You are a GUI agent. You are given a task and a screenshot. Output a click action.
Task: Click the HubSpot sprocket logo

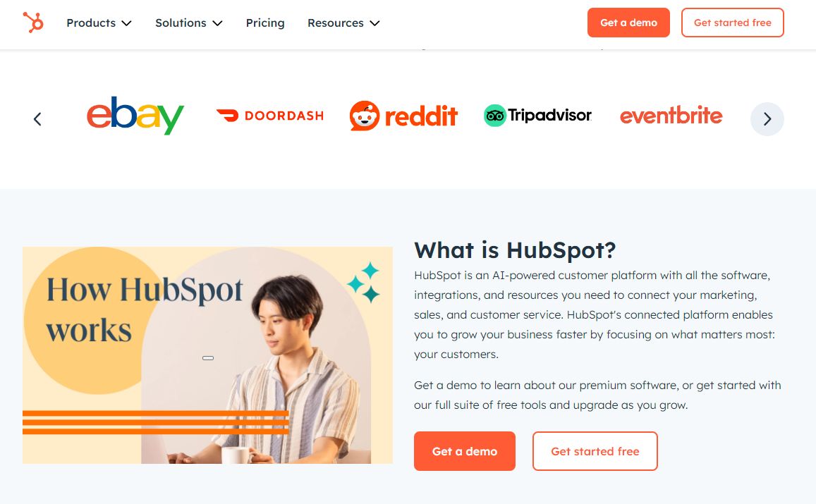(x=33, y=23)
